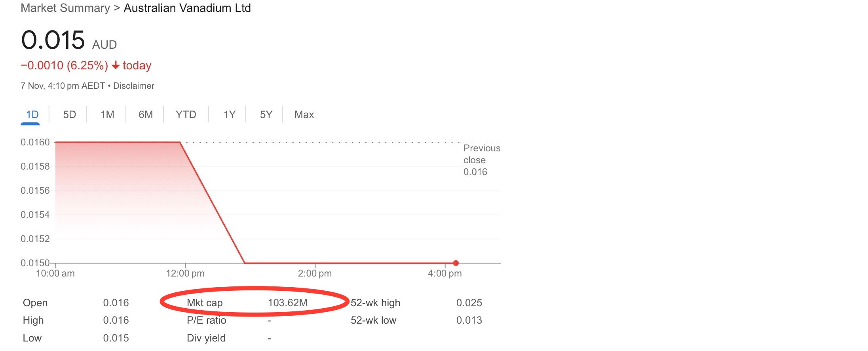The height and width of the screenshot is (351, 868).
Task: Show the 6M chart range
Action: pos(146,115)
